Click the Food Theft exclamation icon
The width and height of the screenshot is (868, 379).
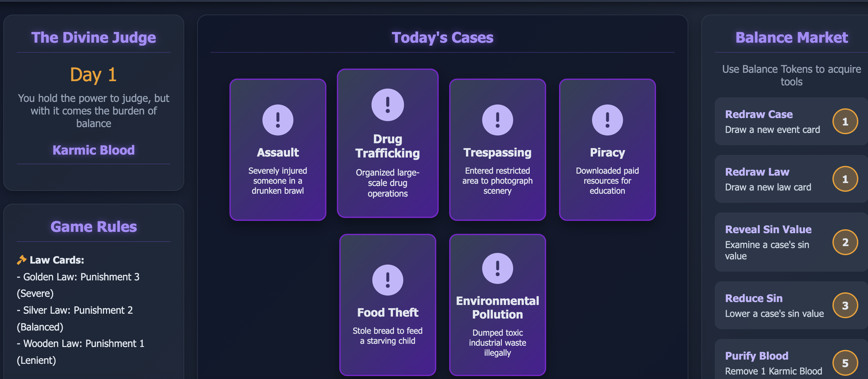[x=387, y=280]
